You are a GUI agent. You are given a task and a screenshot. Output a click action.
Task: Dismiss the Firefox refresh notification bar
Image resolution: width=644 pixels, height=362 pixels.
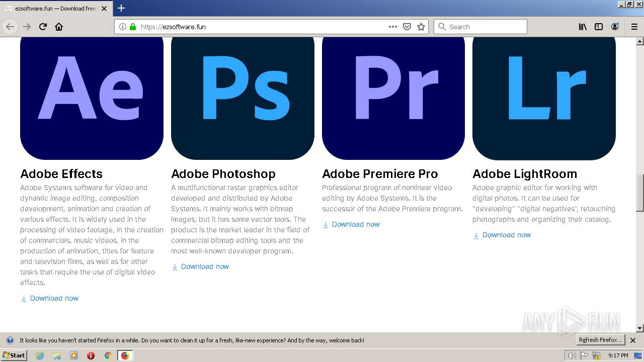click(x=633, y=340)
